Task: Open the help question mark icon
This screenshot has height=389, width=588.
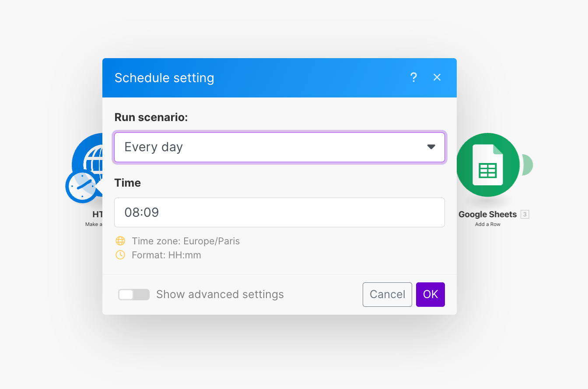Action: coord(413,77)
